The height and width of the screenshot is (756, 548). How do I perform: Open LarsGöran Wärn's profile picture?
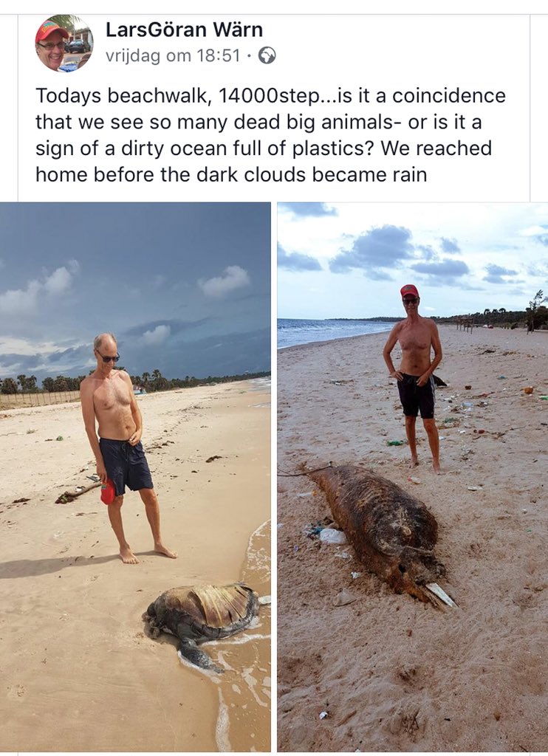(64, 44)
